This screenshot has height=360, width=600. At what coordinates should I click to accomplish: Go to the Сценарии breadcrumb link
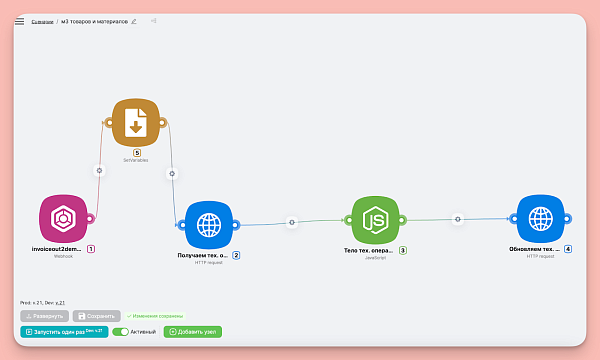(42, 22)
